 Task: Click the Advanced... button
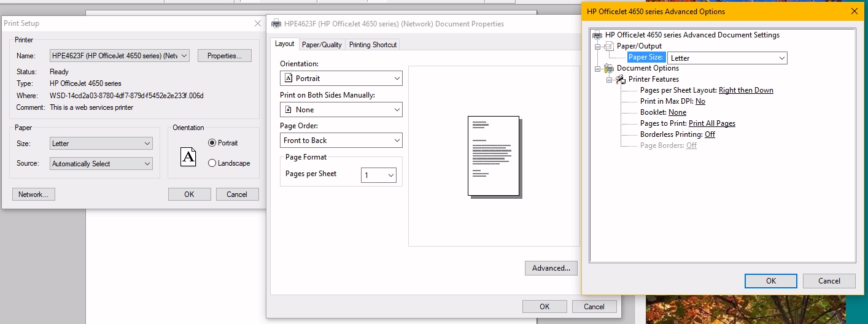click(x=551, y=268)
